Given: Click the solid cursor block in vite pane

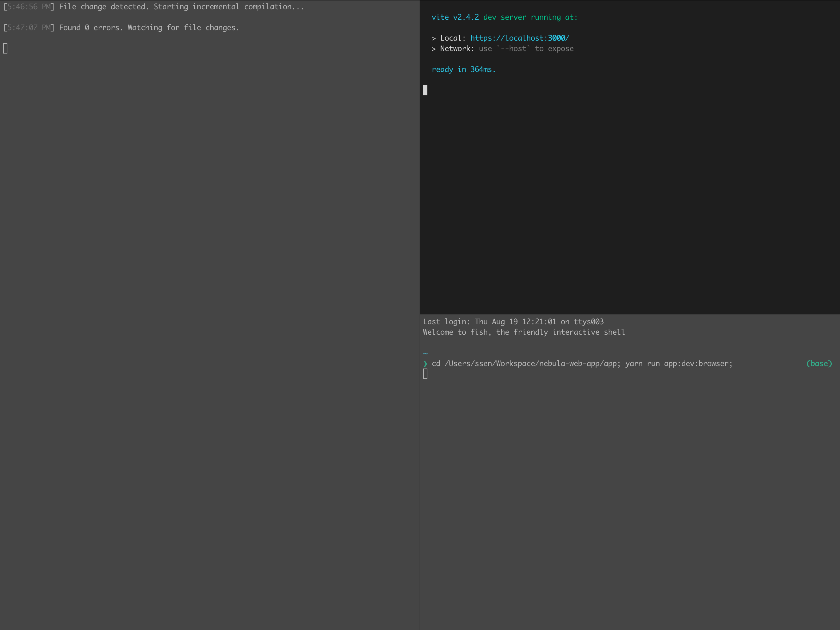Looking at the screenshot, I should point(425,90).
